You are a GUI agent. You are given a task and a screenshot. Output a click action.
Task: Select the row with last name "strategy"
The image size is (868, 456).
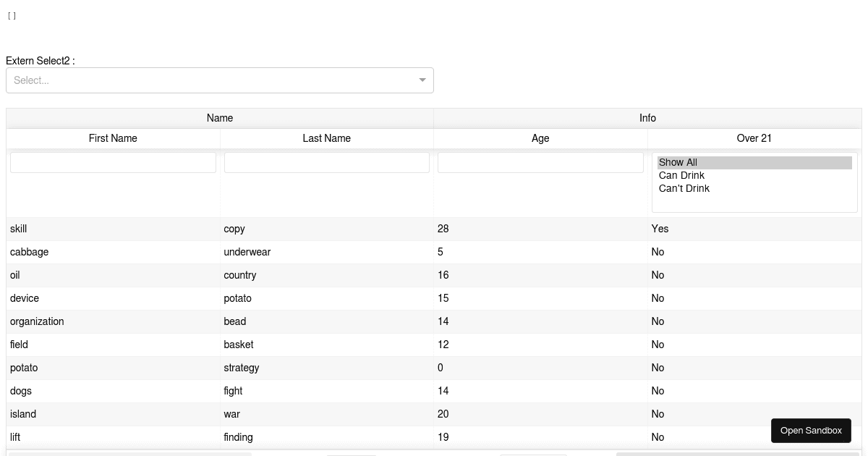click(x=241, y=368)
